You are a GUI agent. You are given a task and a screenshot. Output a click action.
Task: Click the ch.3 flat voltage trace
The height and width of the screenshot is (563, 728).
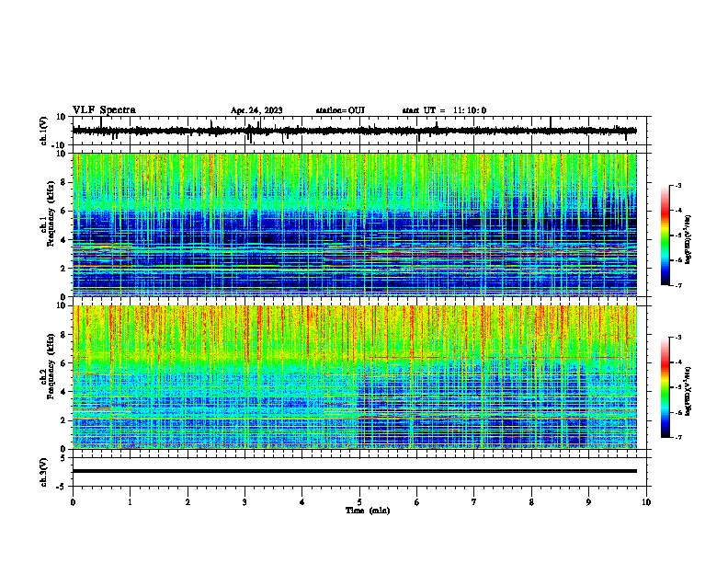[x=355, y=471]
